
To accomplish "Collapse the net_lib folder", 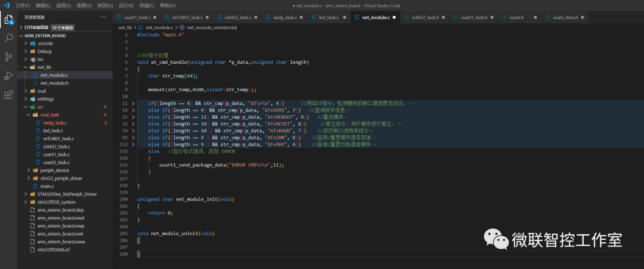I will coord(44,67).
